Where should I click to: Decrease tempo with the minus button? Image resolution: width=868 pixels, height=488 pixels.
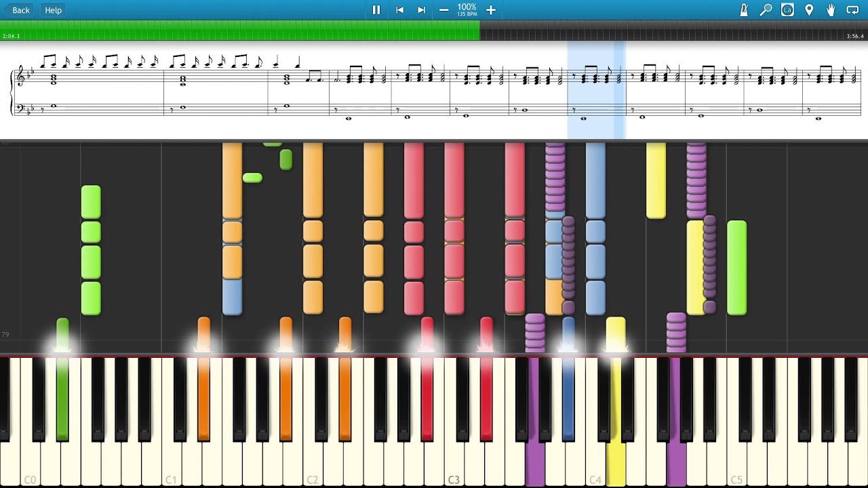pyautogui.click(x=443, y=10)
